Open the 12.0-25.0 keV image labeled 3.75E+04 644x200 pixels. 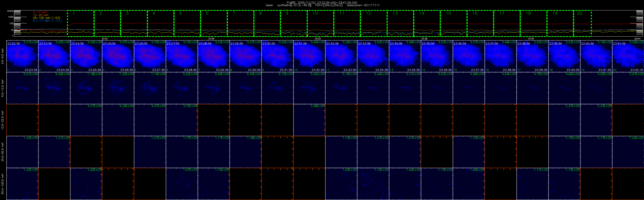click(182, 120)
